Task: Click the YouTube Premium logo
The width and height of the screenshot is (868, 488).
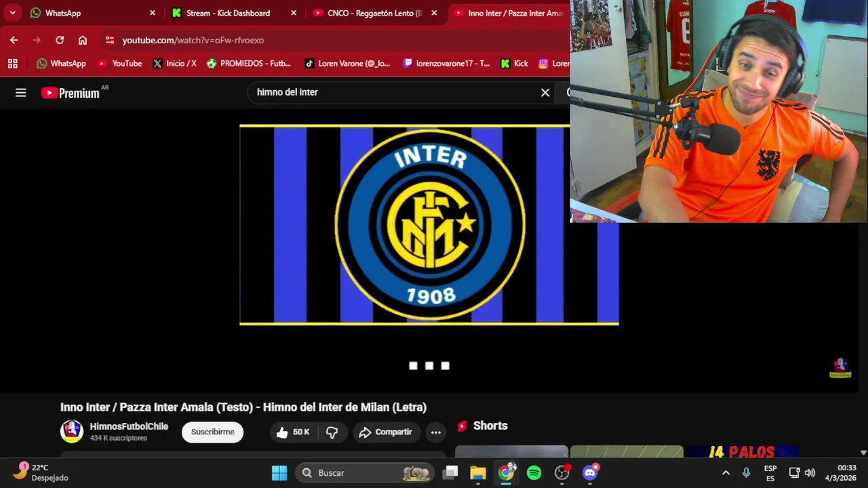Action: tap(71, 93)
